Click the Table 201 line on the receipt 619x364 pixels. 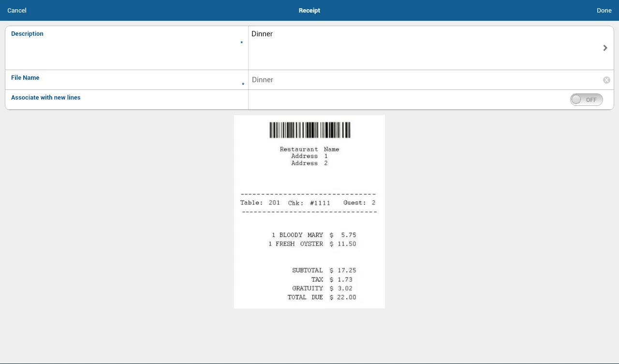tap(308, 203)
